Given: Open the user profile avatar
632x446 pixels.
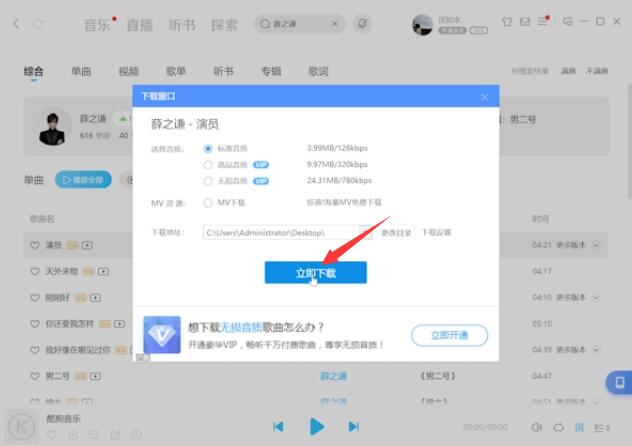Looking at the screenshot, I should coord(422,25).
